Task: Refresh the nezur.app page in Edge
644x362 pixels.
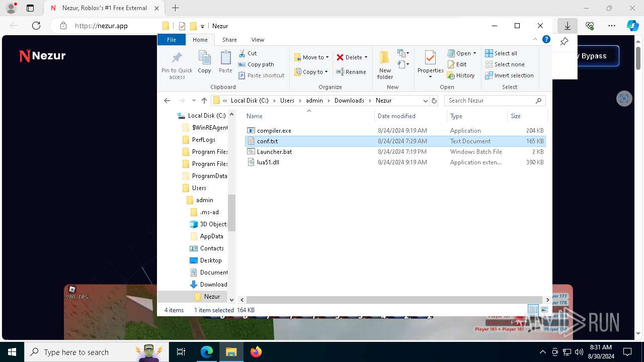Action: pos(36,26)
